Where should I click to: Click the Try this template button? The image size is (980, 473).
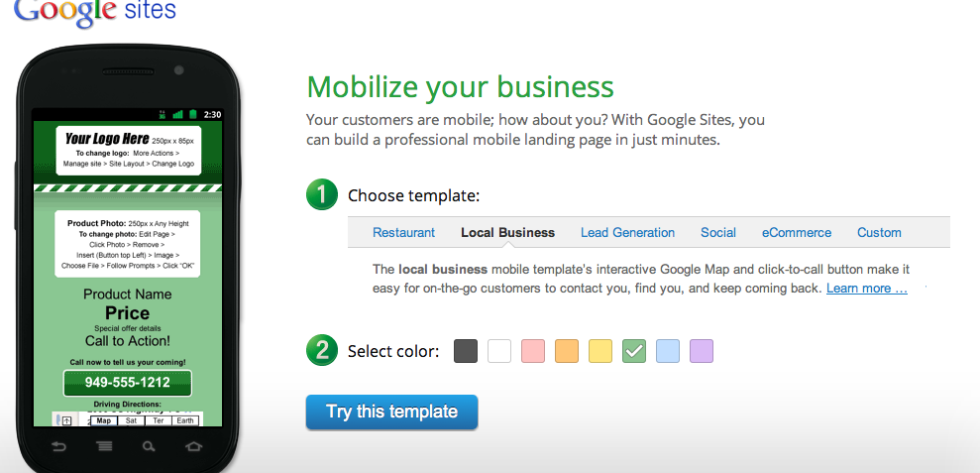(x=391, y=412)
